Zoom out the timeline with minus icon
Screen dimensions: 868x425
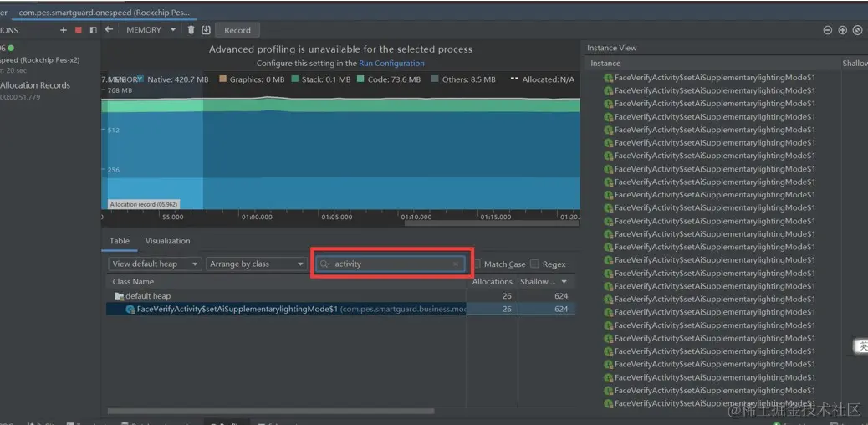[828, 30]
